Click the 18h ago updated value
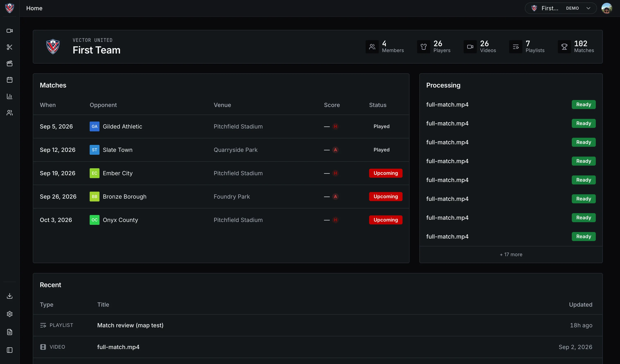Viewport: 620px width, 364px height. coord(581,325)
